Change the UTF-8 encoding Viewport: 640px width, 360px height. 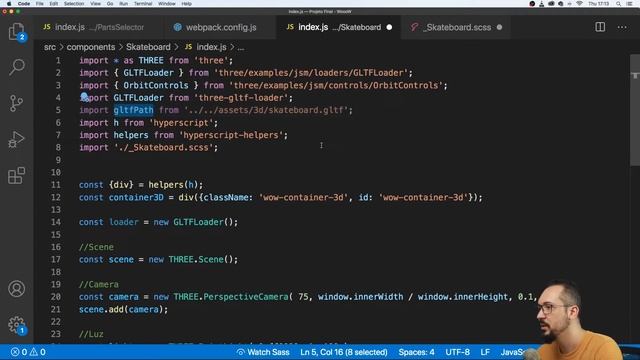tap(458, 352)
